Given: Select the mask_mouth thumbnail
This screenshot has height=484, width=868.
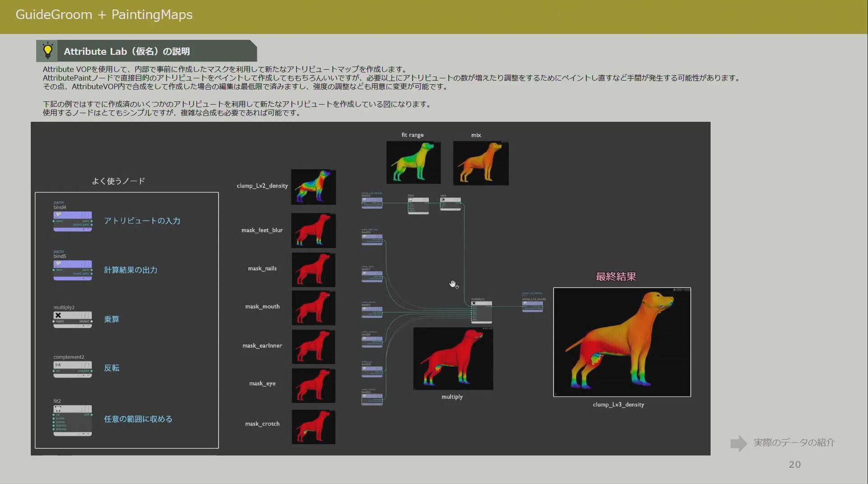Looking at the screenshot, I should pyautogui.click(x=313, y=308).
